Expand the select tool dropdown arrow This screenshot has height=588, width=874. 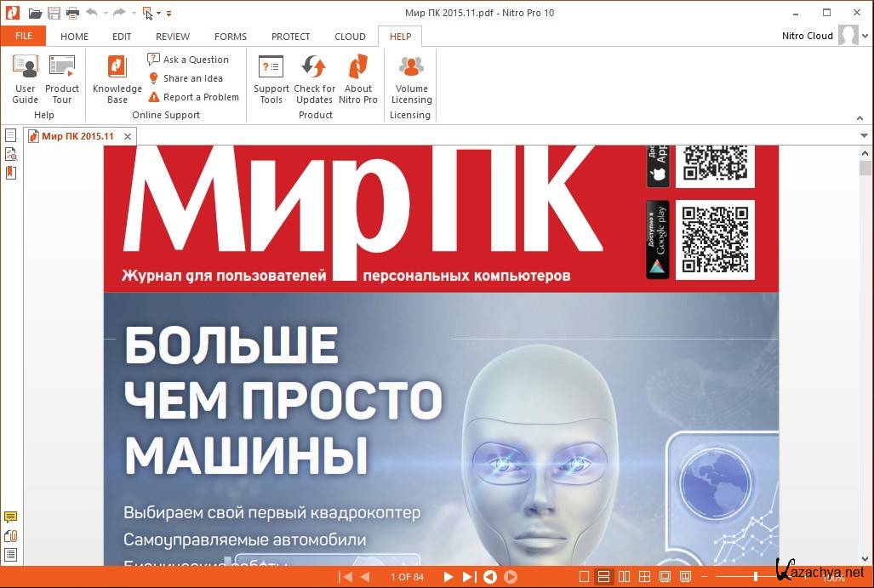[x=158, y=14]
